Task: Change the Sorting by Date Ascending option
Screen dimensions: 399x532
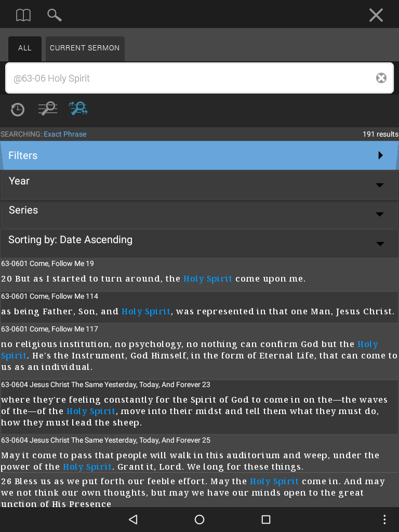Action: click(199, 243)
